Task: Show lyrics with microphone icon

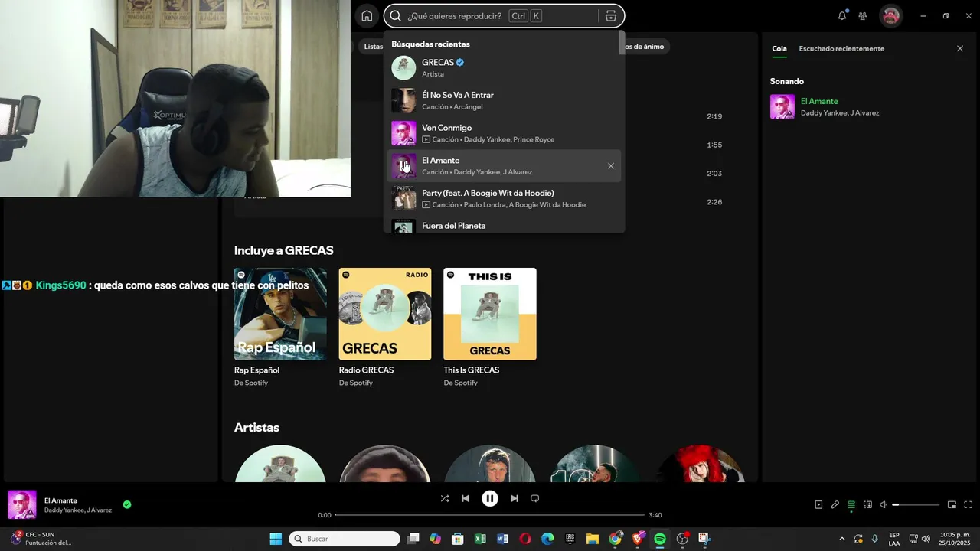Action: [835, 504]
